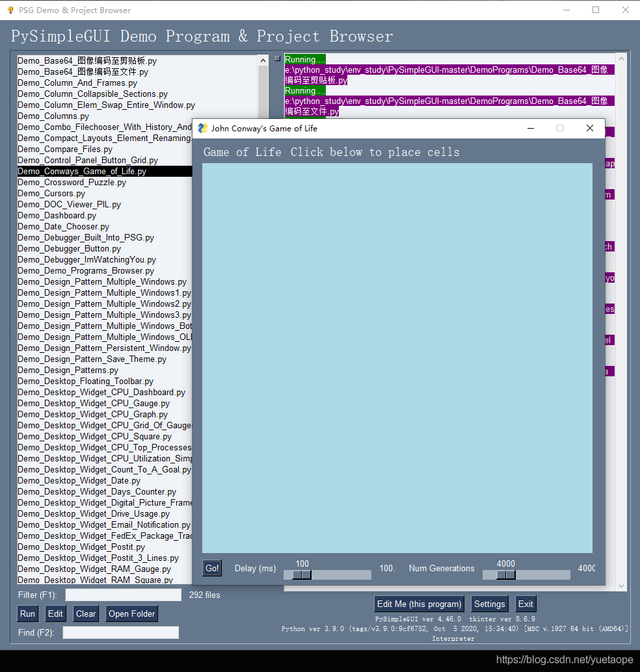The image size is (640, 672).
Task: Select Demo_Debugger_Button.py
Action: tap(69, 249)
